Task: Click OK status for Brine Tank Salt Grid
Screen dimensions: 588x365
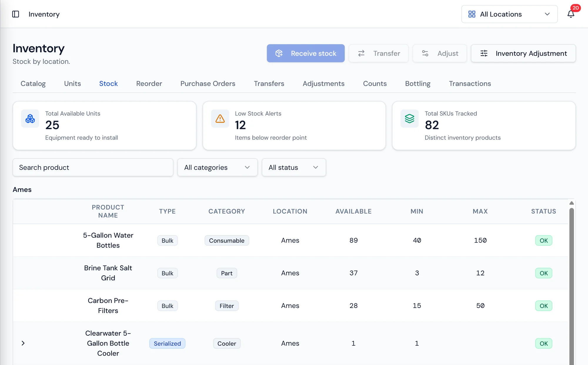Action: point(544,273)
